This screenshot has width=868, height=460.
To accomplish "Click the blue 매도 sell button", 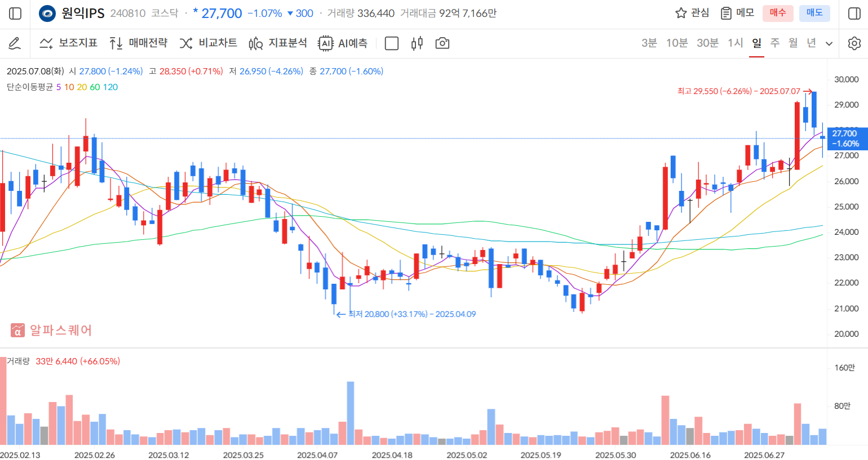I will pyautogui.click(x=814, y=13).
